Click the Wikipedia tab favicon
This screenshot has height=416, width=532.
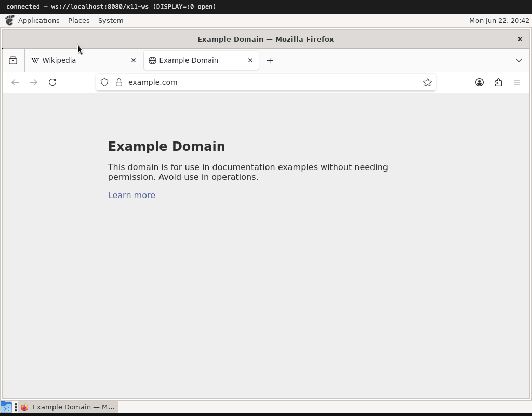[35, 60]
